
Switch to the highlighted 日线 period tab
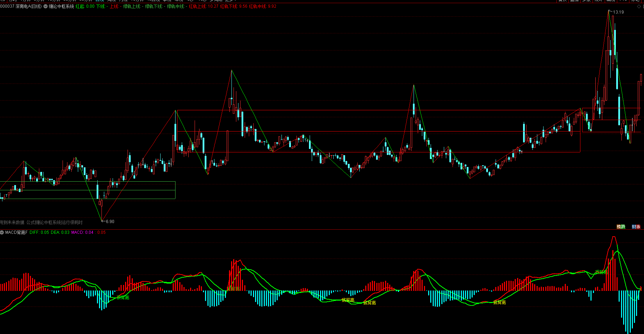pos(99,1)
